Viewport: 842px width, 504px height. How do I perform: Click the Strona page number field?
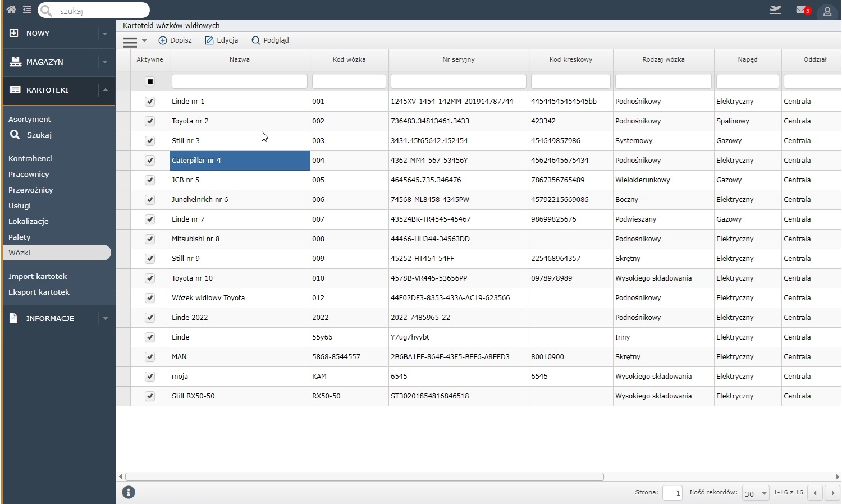click(x=672, y=493)
